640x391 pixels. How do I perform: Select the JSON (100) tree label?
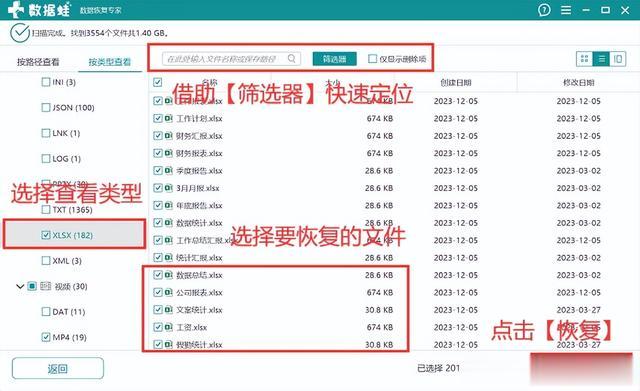(73, 108)
